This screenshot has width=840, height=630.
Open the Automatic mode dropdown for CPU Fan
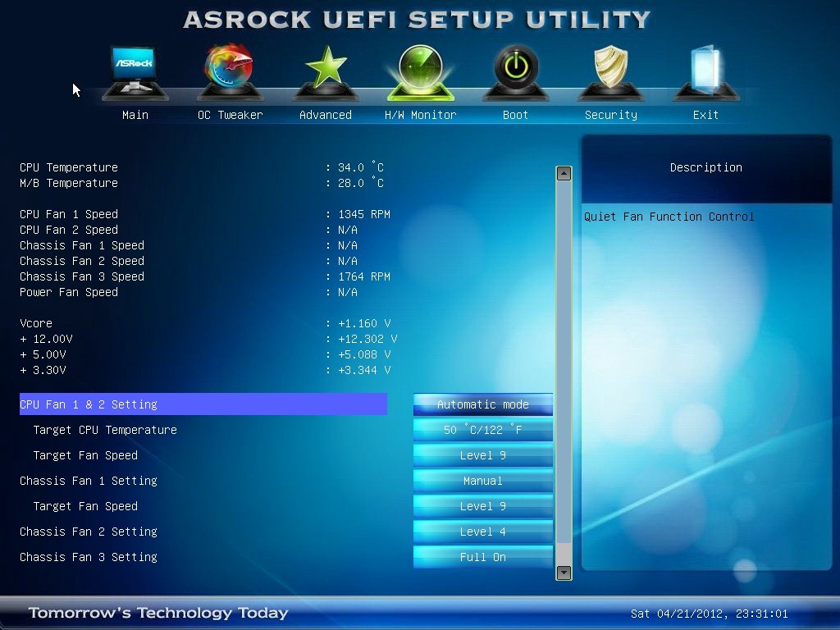[482, 404]
